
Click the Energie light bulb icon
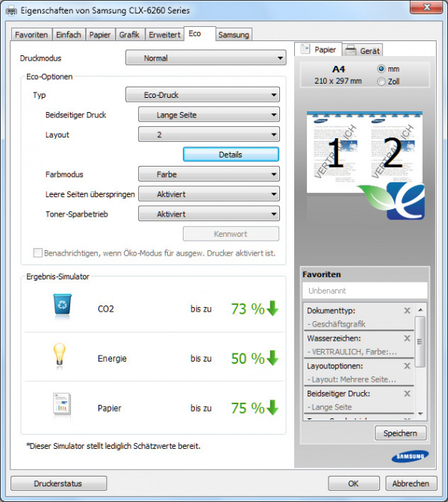coord(62,358)
